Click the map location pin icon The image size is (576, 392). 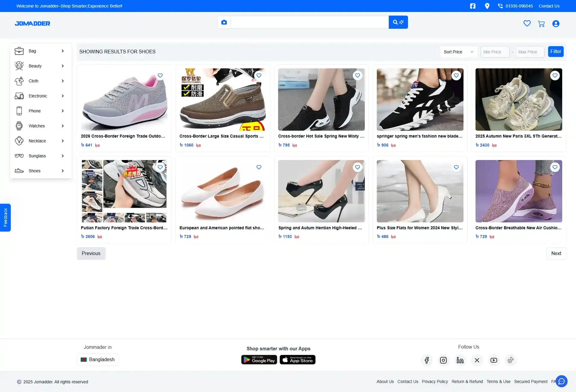(x=487, y=6)
